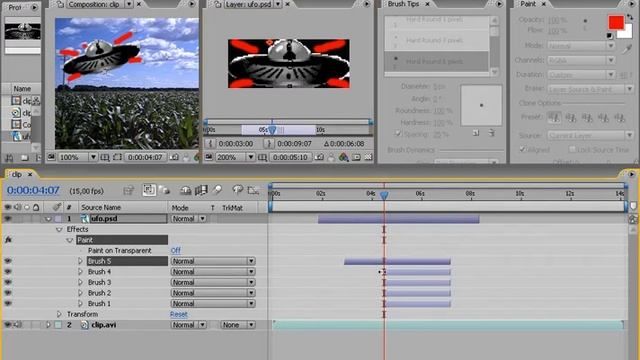640x360 pixels.
Task: Select the Composition: clip tab
Action: pos(94,4)
